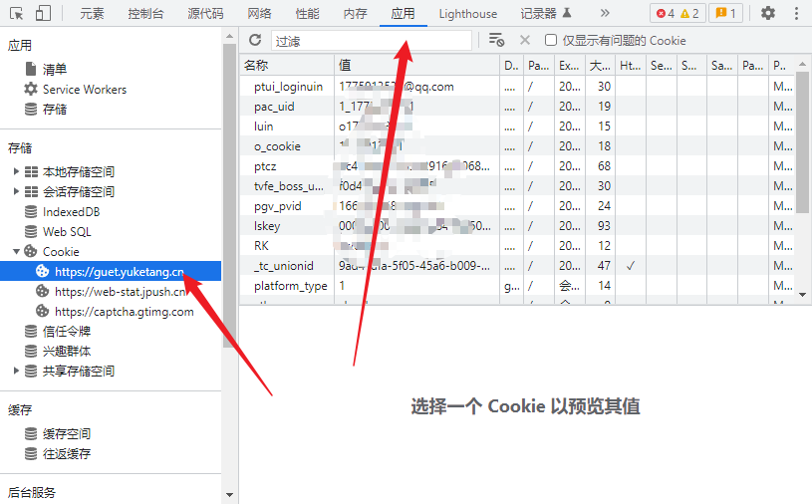Open the issues badge showing 1
The width and height of the screenshot is (812, 504).
[x=725, y=14]
